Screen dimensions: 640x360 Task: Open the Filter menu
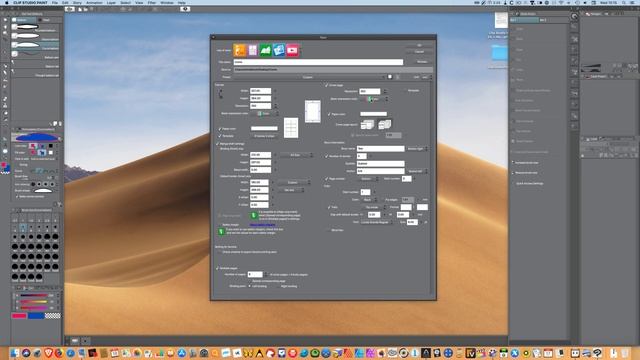click(152, 2)
